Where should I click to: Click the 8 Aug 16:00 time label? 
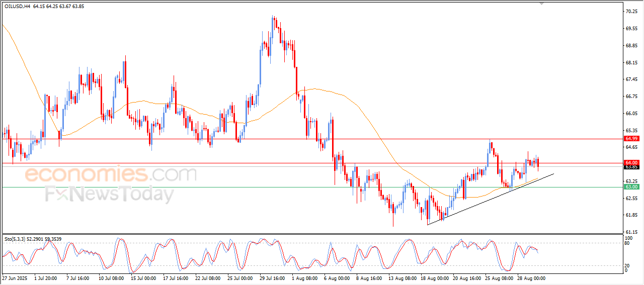[369, 278]
